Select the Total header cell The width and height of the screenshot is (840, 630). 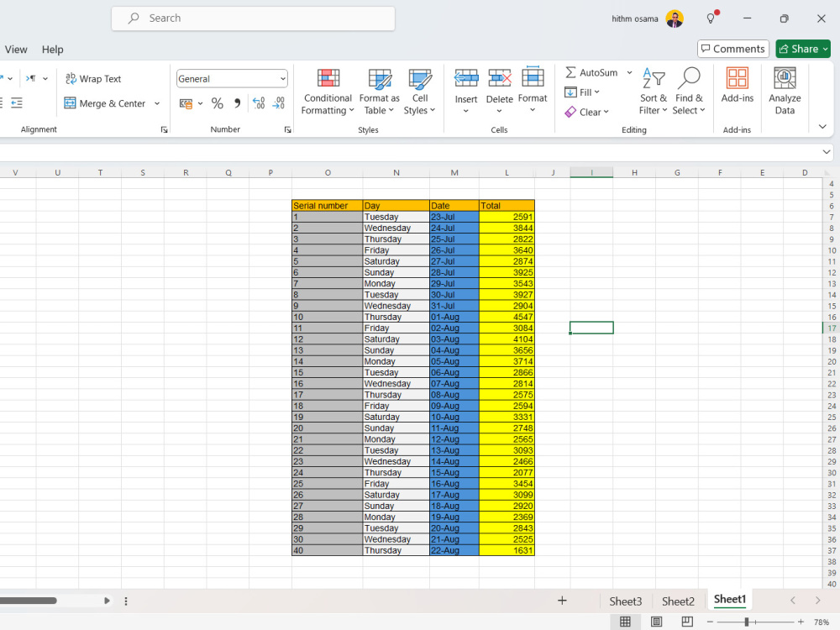(507, 206)
